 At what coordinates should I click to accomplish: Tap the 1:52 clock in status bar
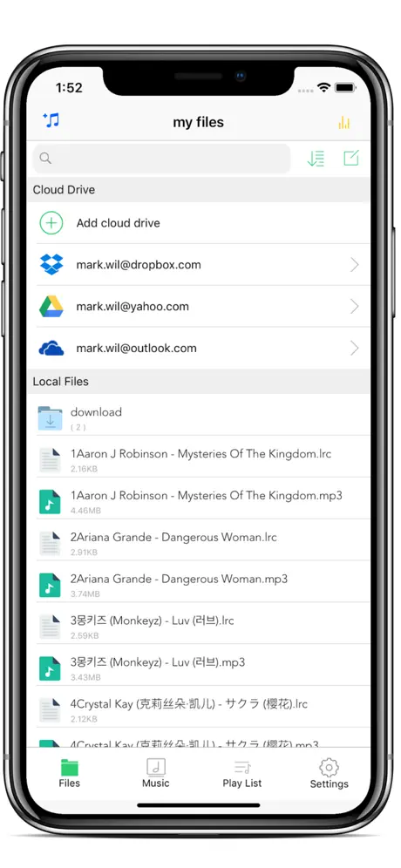coord(69,87)
